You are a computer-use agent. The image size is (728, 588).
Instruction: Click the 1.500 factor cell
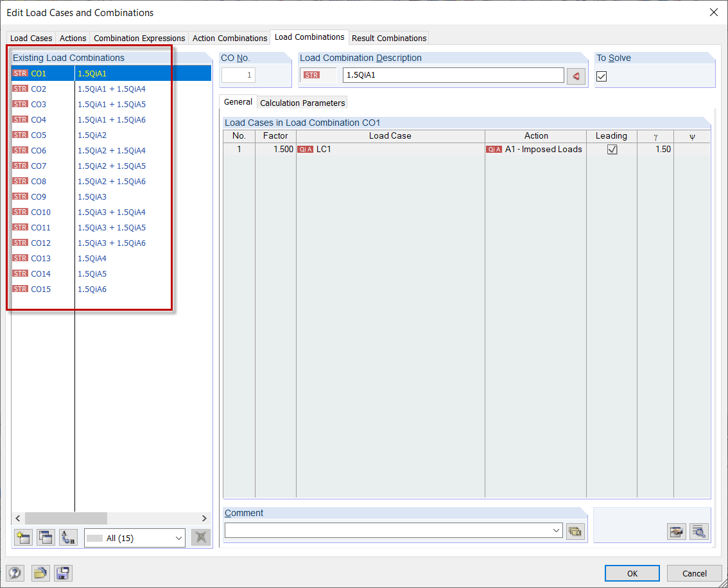276,150
